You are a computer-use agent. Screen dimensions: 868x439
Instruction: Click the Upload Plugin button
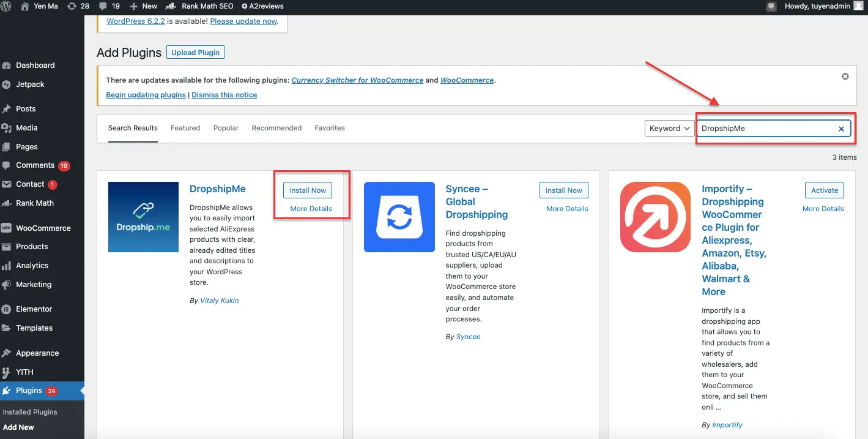195,52
